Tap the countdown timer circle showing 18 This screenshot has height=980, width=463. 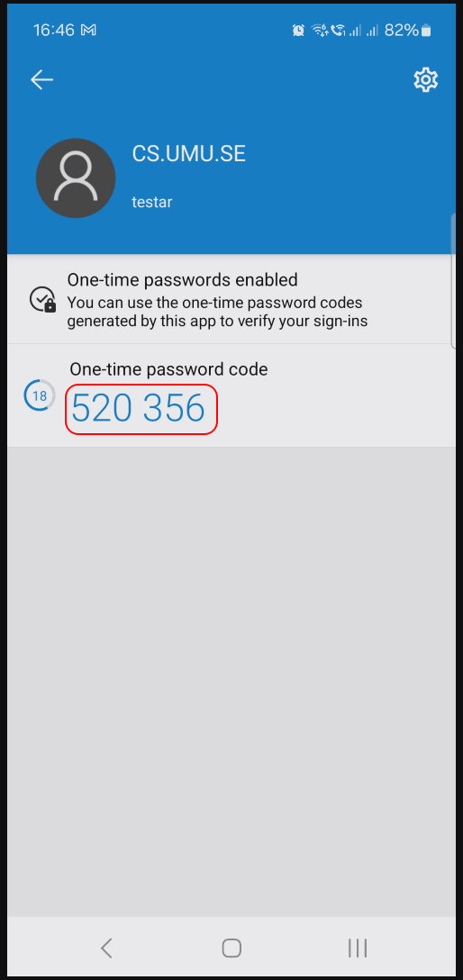pos(40,395)
